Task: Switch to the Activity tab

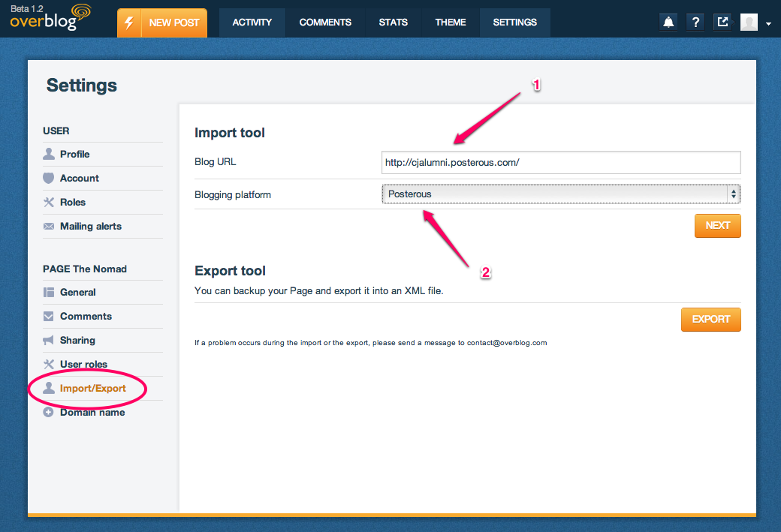Action: point(252,23)
